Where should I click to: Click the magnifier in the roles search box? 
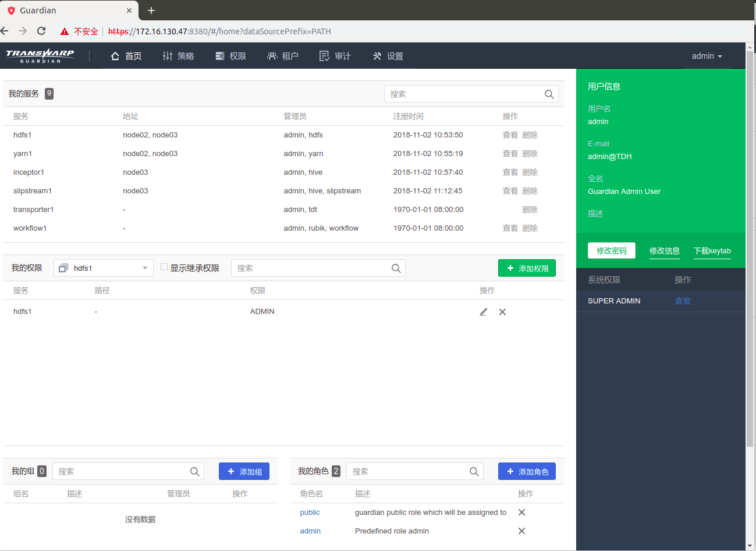[x=474, y=472]
